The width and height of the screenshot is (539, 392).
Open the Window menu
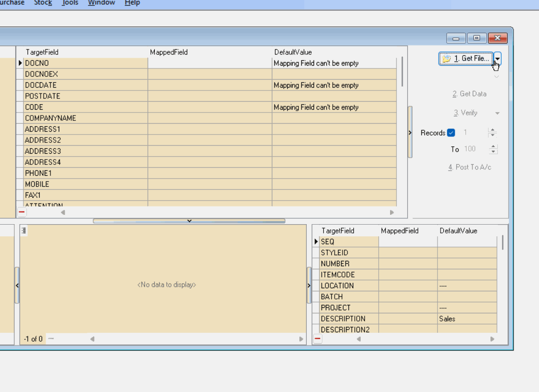(x=101, y=3)
